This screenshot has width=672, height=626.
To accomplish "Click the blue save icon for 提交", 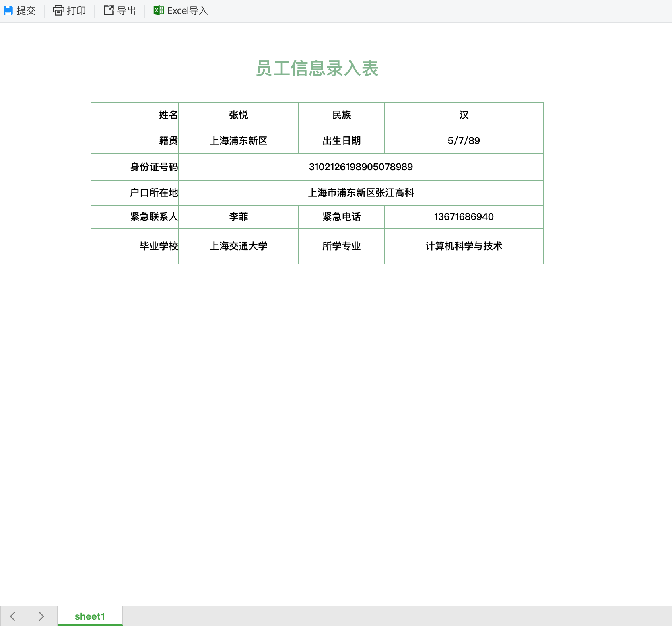I will tap(8, 10).
